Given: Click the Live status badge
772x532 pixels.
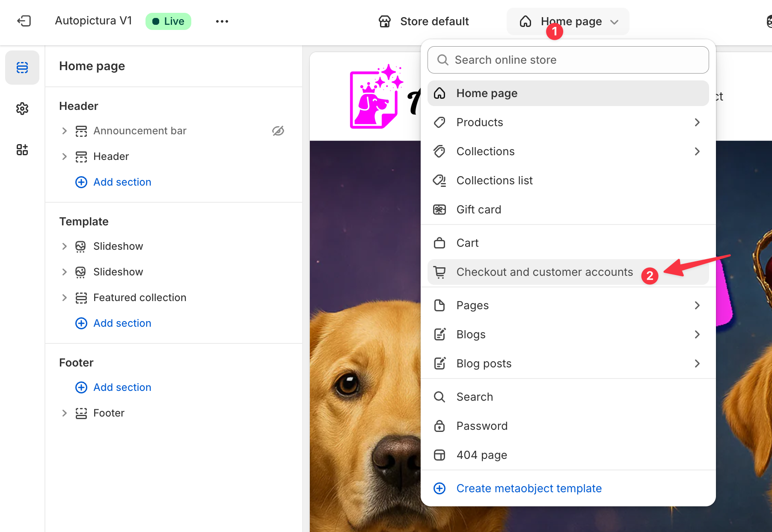Looking at the screenshot, I should point(168,21).
